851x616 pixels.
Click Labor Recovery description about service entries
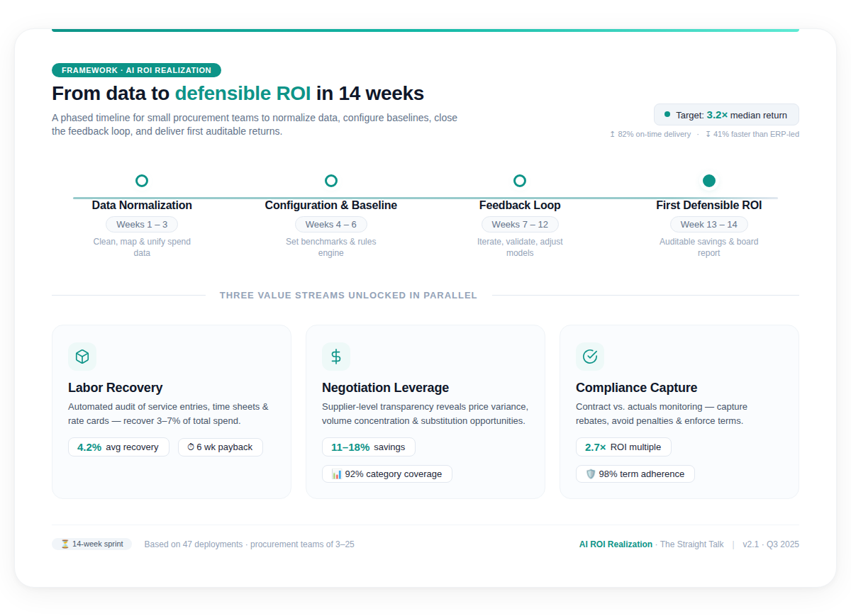click(168, 414)
